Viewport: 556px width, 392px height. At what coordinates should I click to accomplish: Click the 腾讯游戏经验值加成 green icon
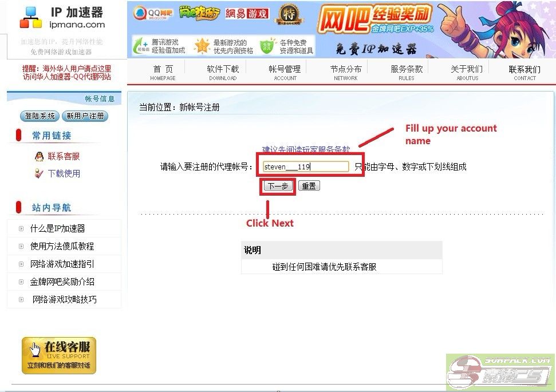[141, 46]
